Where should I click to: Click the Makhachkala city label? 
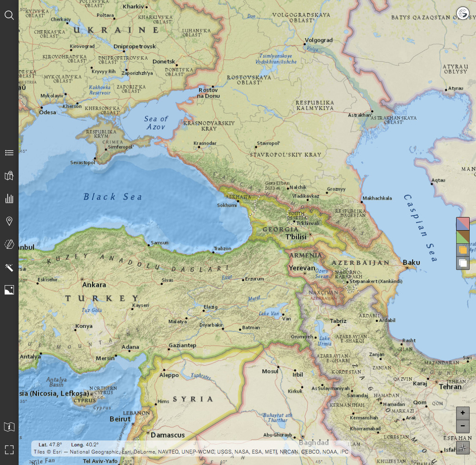click(377, 198)
